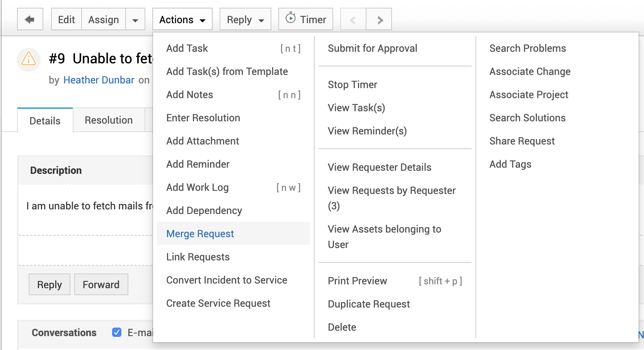This screenshot has height=350, width=644.
Task: Click the request warning triangle icon
Action: click(29, 59)
